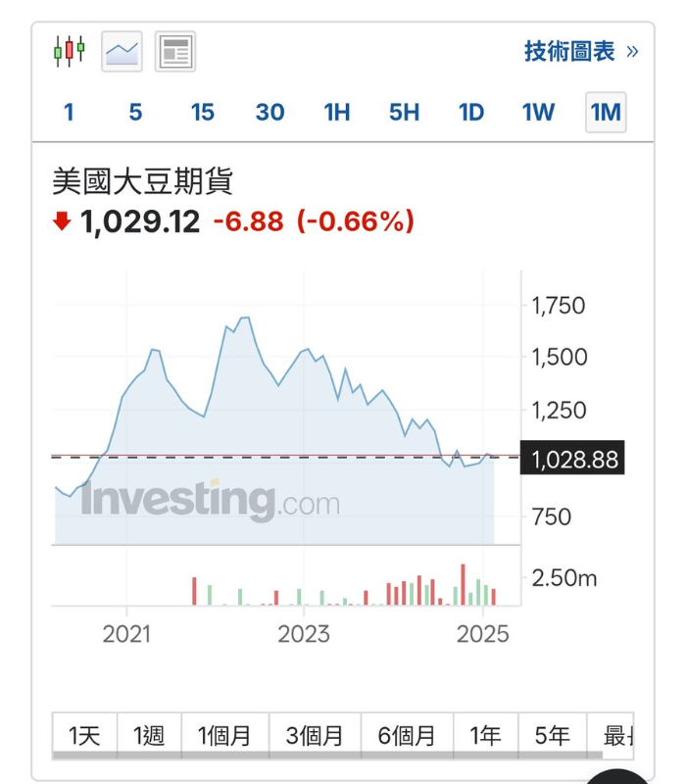
Task: Show the 3個月 time range
Action: click(315, 735)
